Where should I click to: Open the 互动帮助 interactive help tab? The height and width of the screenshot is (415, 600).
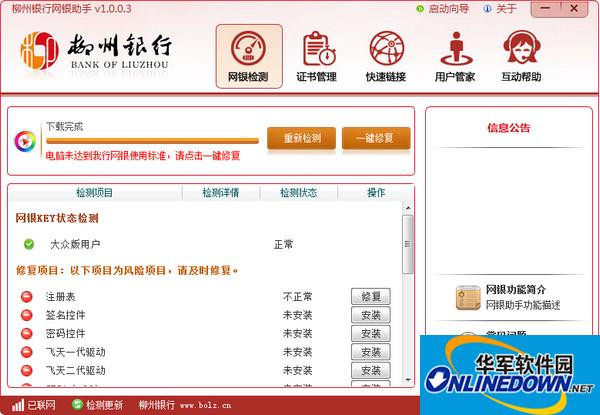click(522, 56)
